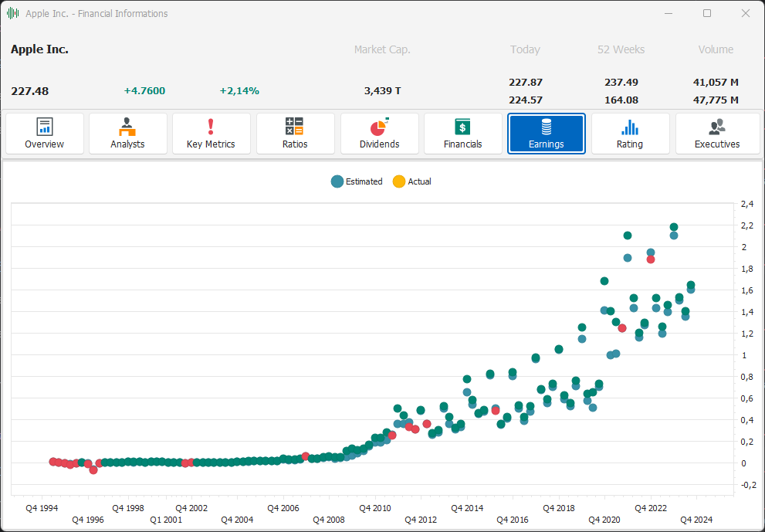This screenshot has height=532, width=765.
Task: Maximize the Financial Informations window
Action: tap(707, 14)
